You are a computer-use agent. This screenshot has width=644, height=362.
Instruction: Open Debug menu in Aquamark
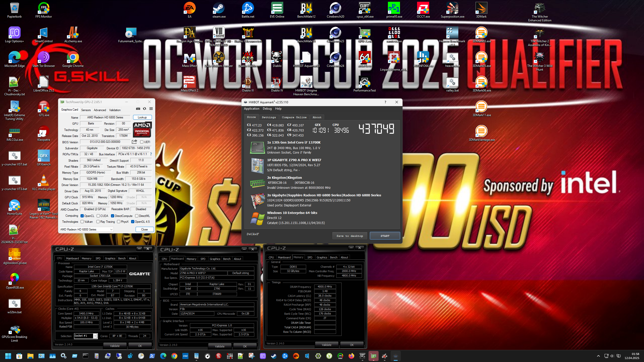[267, 109]
